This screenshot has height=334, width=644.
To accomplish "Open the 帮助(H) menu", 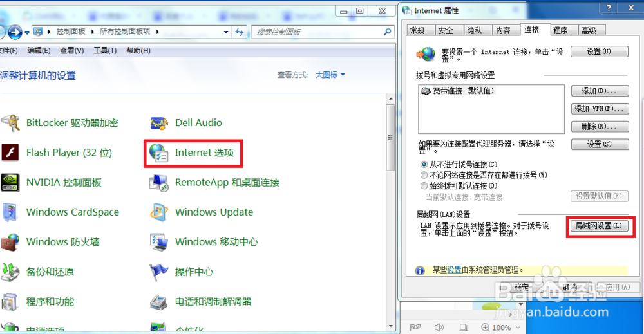I will coord(138,50).
